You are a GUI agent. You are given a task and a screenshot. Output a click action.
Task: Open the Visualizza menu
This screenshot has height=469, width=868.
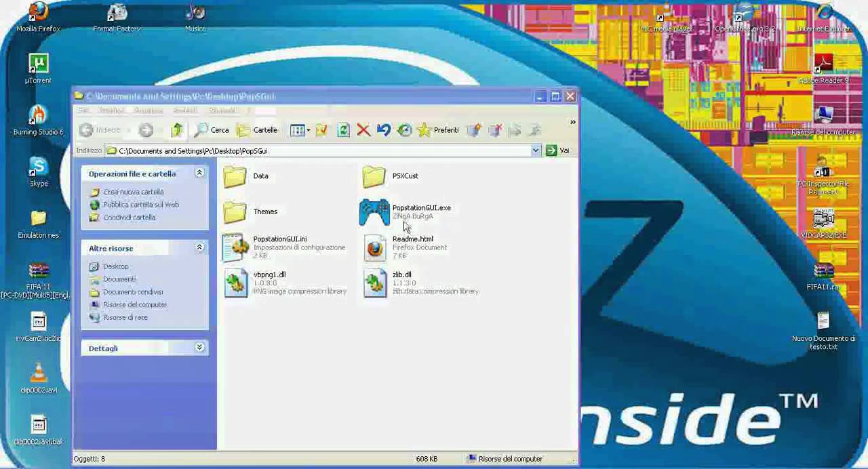(149, 110)
